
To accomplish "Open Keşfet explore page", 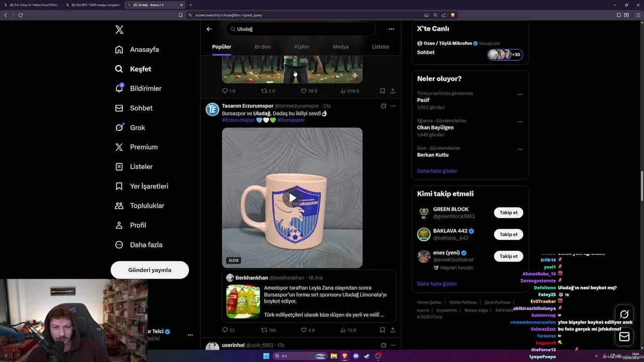I will [x=133, y=69].
